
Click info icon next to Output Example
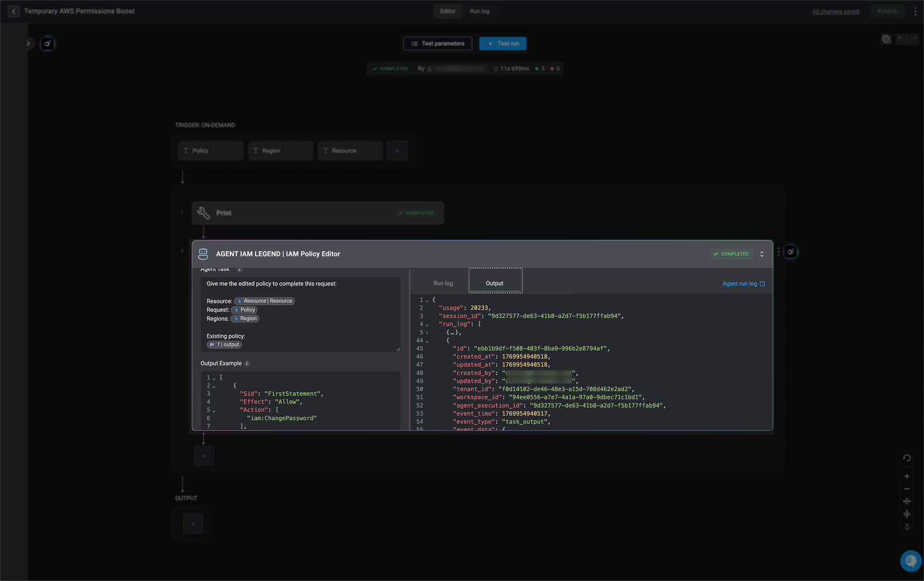coord(247,364)
